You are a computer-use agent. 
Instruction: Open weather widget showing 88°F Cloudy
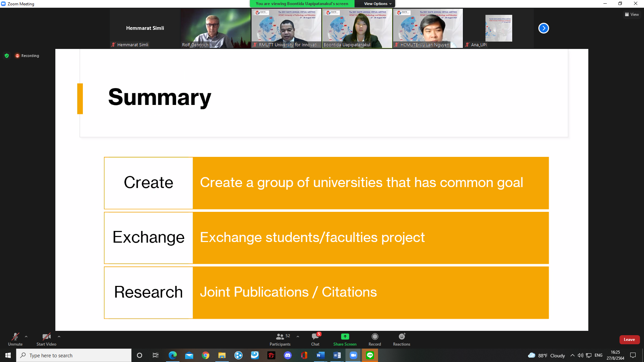pyautogui.click(x=546, y=355)
